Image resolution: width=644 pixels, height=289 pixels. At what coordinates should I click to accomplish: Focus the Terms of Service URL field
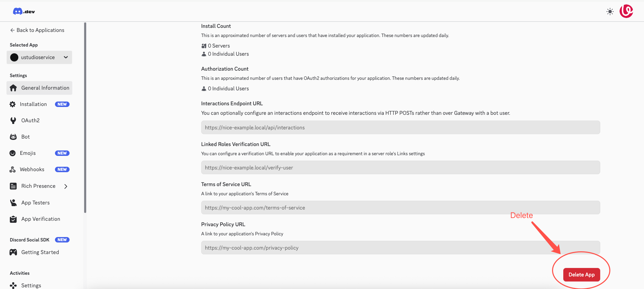pos(400,208)
